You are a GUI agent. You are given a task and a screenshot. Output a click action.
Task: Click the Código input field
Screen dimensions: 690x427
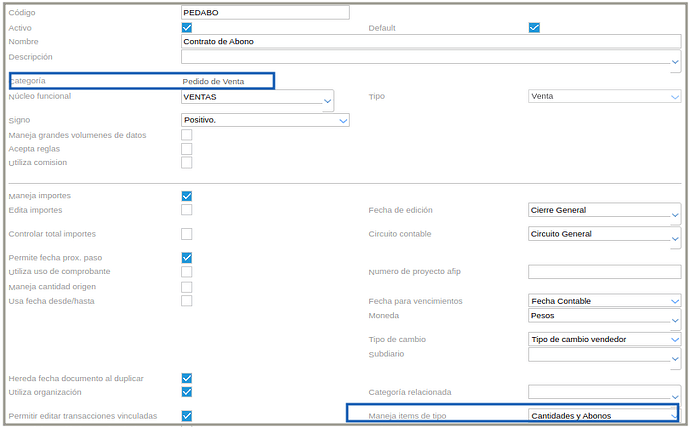pos(265,12)
